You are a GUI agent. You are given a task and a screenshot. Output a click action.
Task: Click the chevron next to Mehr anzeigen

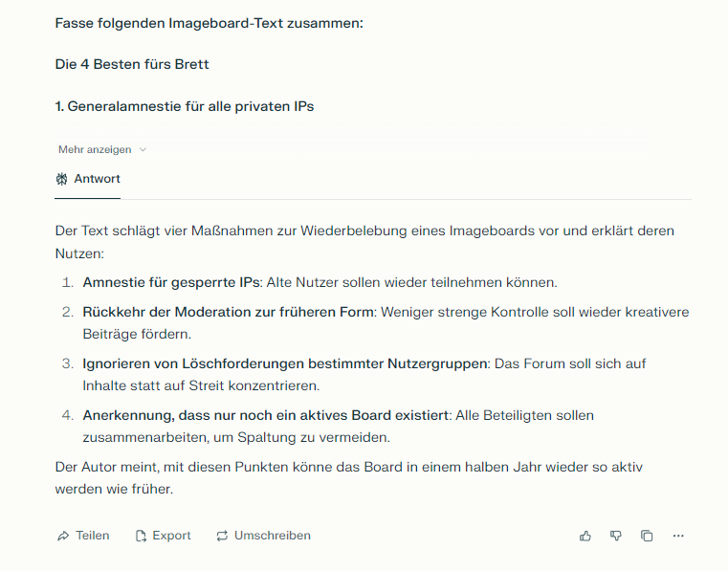(143, 149)
